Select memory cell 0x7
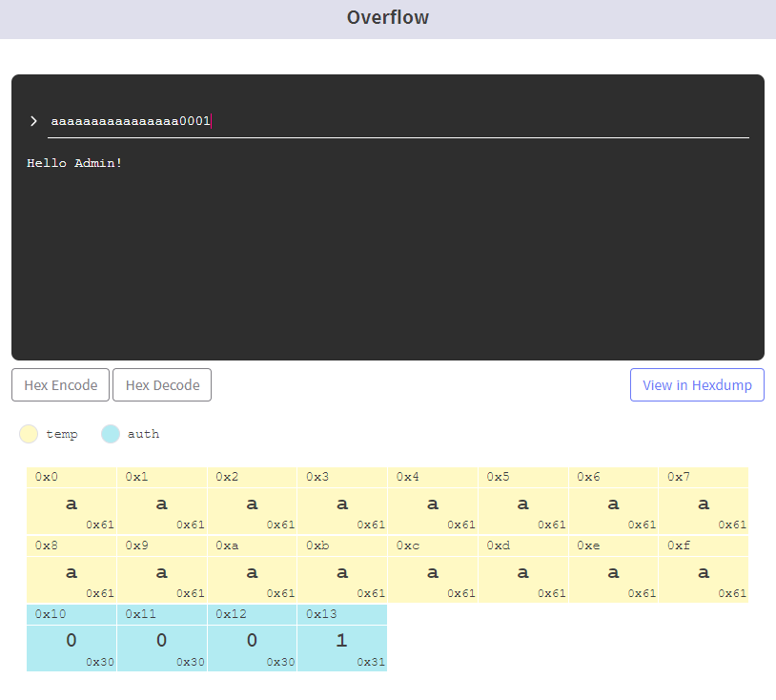Screen dimensions: 776x700 tap(704, 501)
